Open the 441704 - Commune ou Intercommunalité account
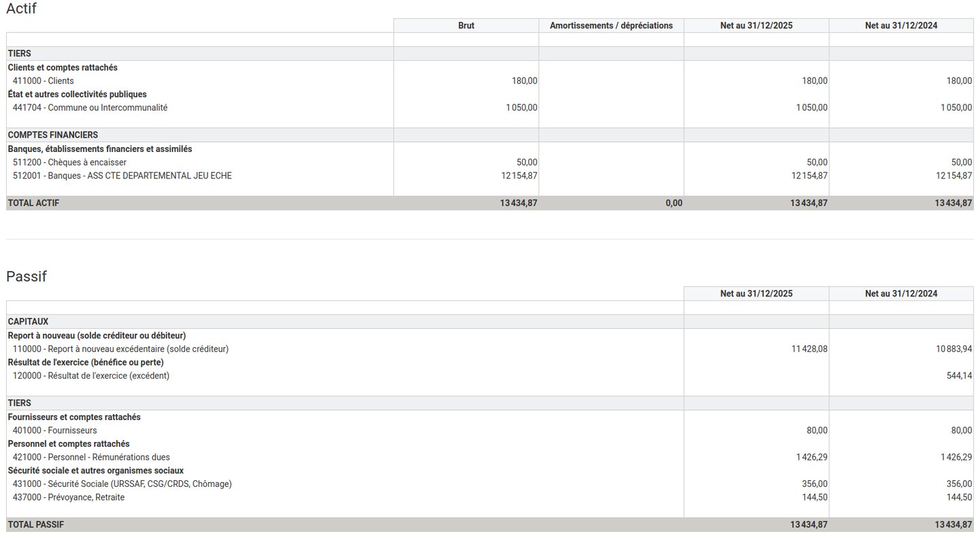 tap(90, 108)
